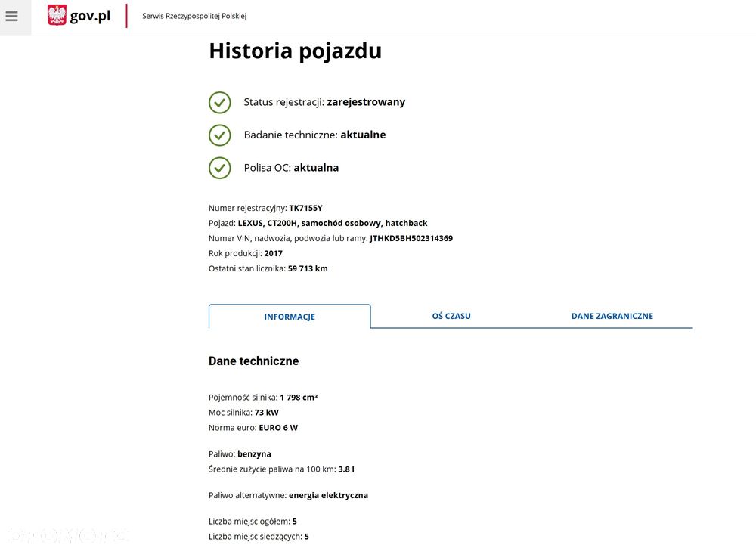Screen dimensions: 756x551
Task: Click the Badanie techniczne value 'aktualne'
Action: tap(363, 135)
